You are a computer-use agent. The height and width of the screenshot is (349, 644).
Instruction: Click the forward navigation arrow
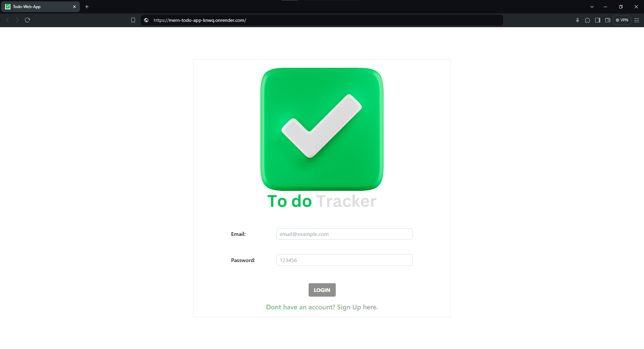click(x=17, y=20)
